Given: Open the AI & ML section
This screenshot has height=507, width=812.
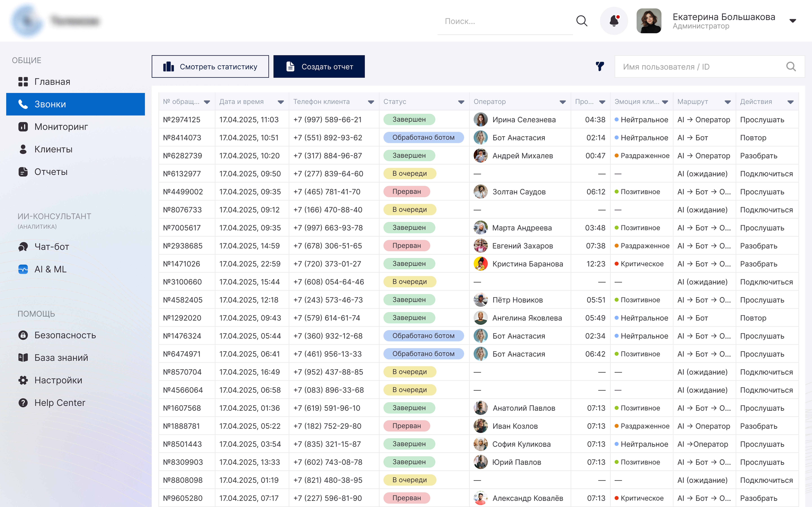Looking at the screenshot, I should click(x=50, y=269).
